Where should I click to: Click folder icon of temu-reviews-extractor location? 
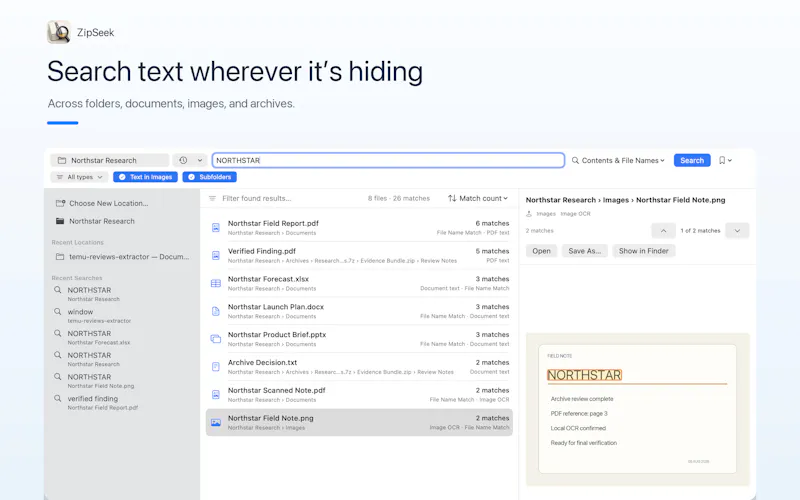point(60,257)
